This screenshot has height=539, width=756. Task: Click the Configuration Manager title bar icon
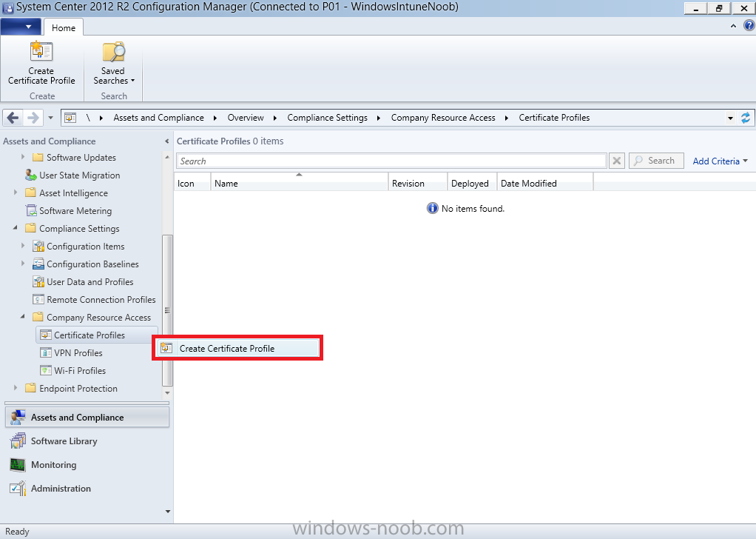pos(7,7)
